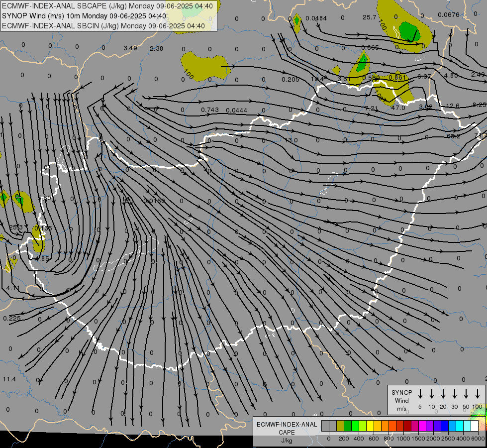Select the olive swatch in CAPE legend
This screenshot has width=487, height=448.
point(340,426)
